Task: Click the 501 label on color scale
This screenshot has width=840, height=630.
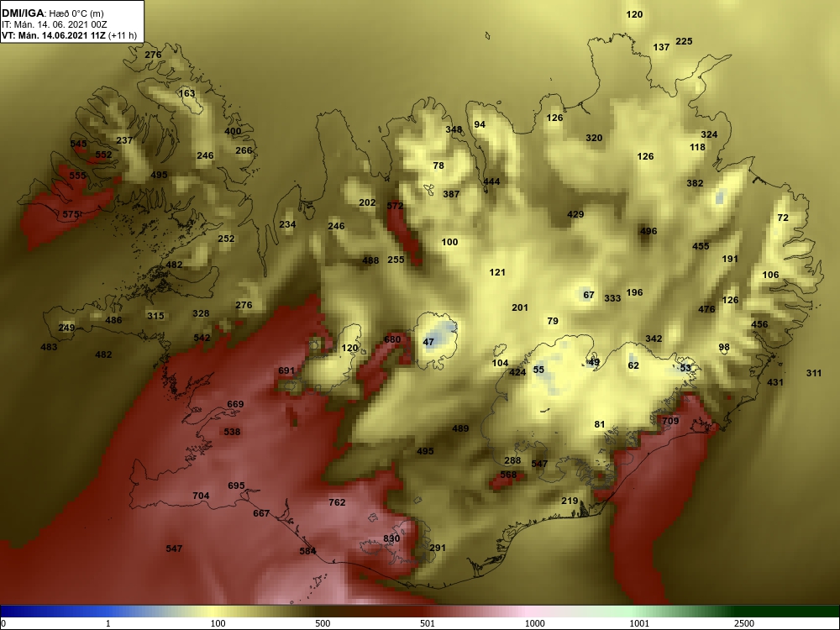Action: click(428, 623)
